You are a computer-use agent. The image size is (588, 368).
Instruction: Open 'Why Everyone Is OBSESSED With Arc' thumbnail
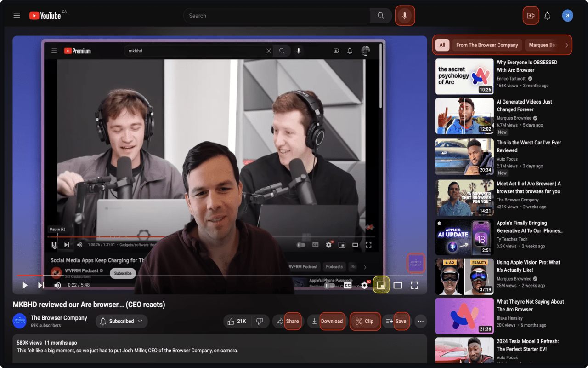click(464, 76)
